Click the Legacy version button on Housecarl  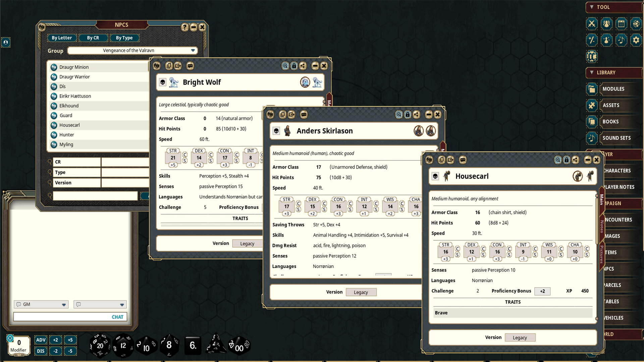click(520, 338)
